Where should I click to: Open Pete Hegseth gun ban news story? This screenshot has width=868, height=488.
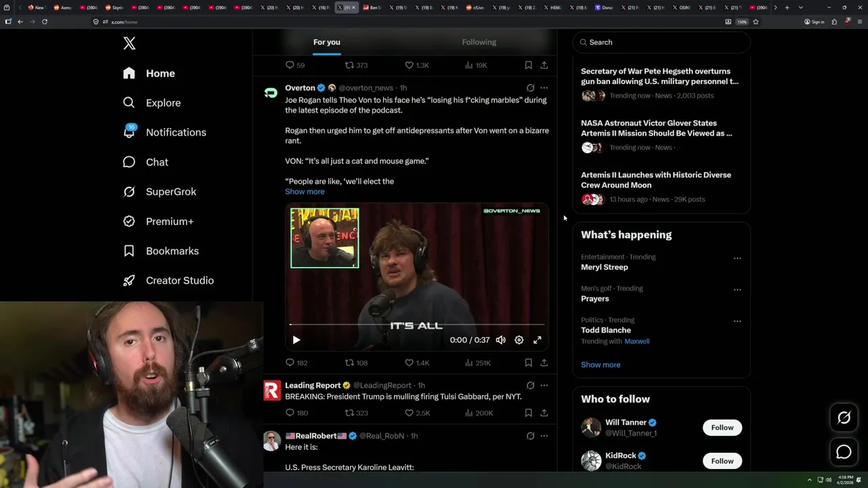click(x=660, y=76)
